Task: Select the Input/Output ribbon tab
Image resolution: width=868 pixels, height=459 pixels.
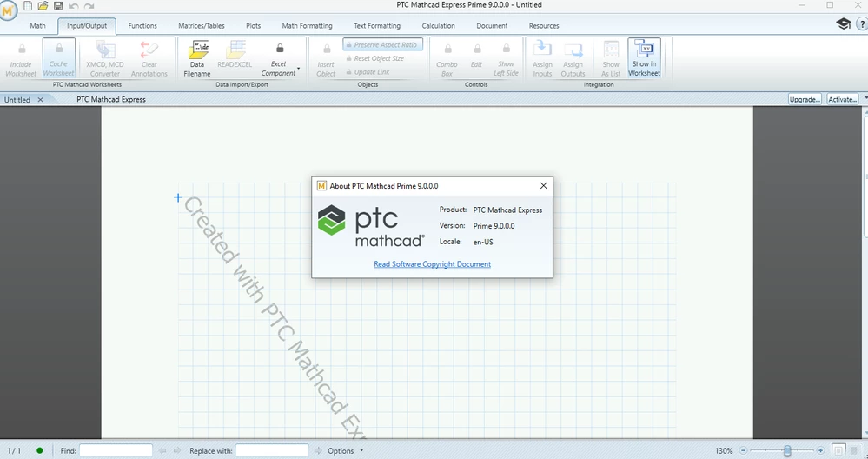Action: (87, 26)
